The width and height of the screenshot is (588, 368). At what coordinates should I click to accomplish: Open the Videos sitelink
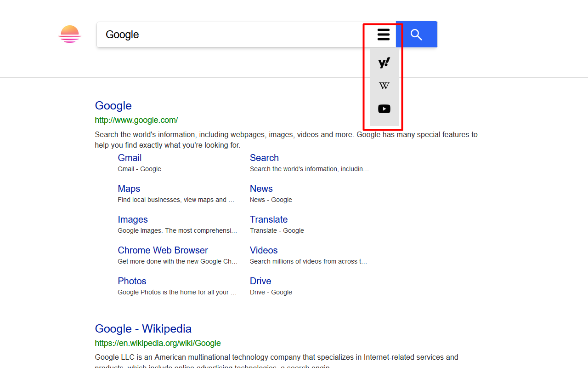coord(264,250)
